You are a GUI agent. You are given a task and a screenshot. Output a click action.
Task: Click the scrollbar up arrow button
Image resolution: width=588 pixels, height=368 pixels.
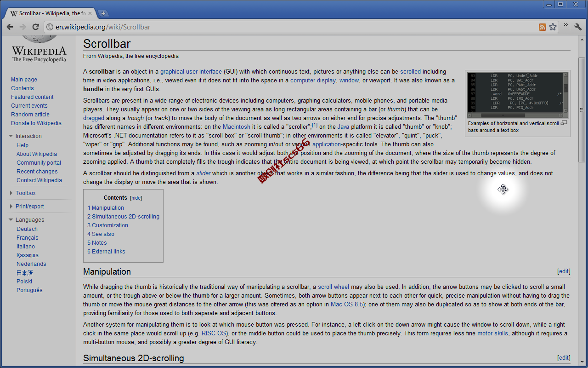pos(582,40)
